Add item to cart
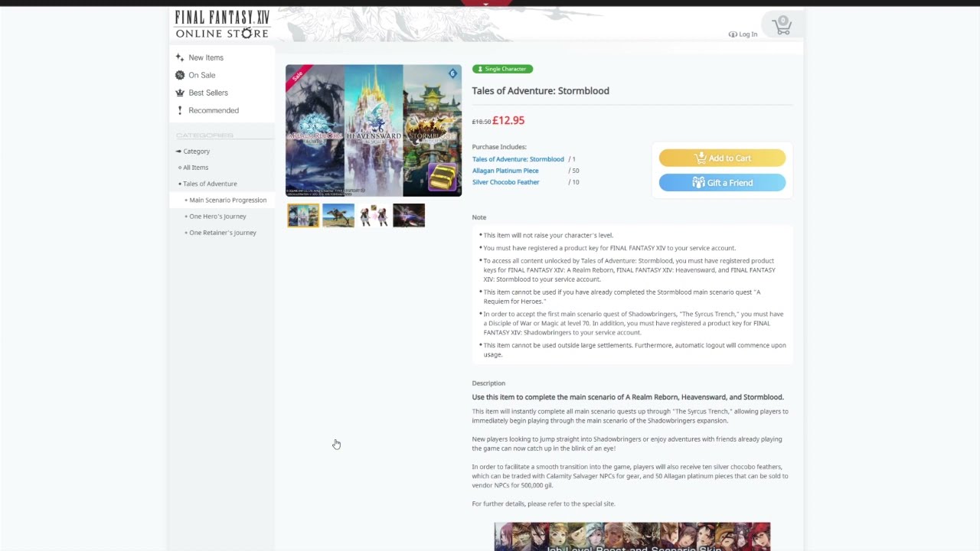Image resolution: width=980 pixels, height=551 pixels. [x=722, y=158]
